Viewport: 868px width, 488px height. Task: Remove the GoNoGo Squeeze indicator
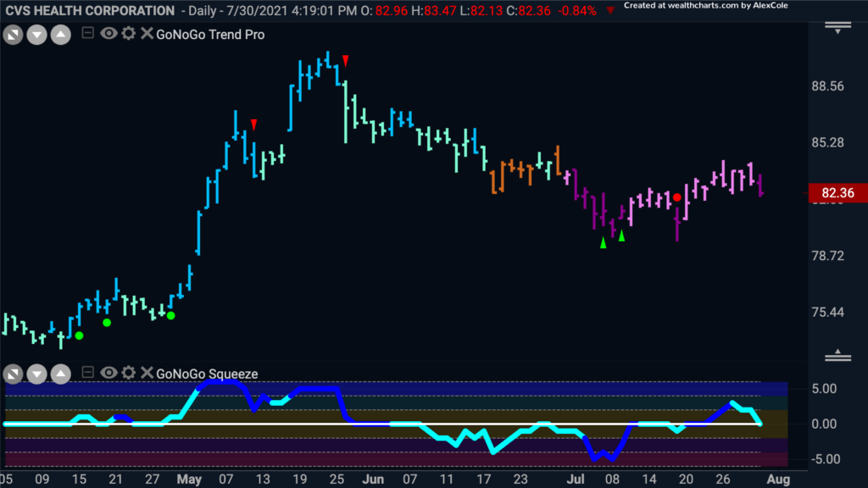point(147,373)
